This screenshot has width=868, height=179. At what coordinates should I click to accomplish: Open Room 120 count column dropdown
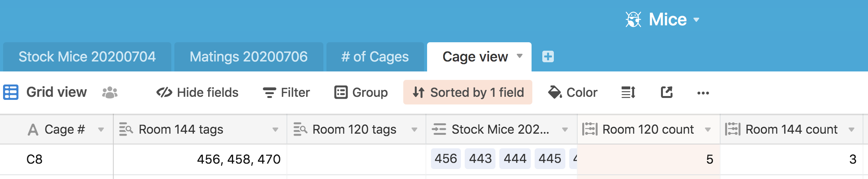click(x=708, y=130)
